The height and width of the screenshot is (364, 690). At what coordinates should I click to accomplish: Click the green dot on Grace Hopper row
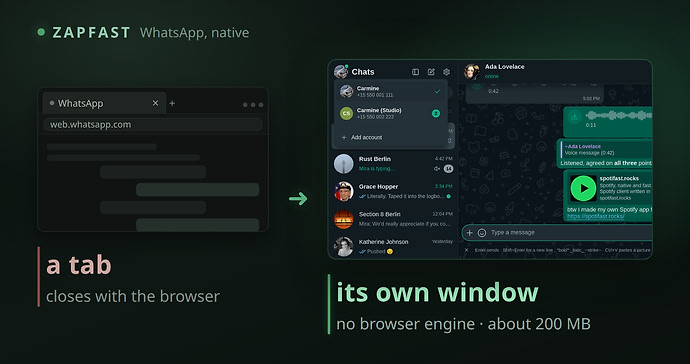pos(448,196)
